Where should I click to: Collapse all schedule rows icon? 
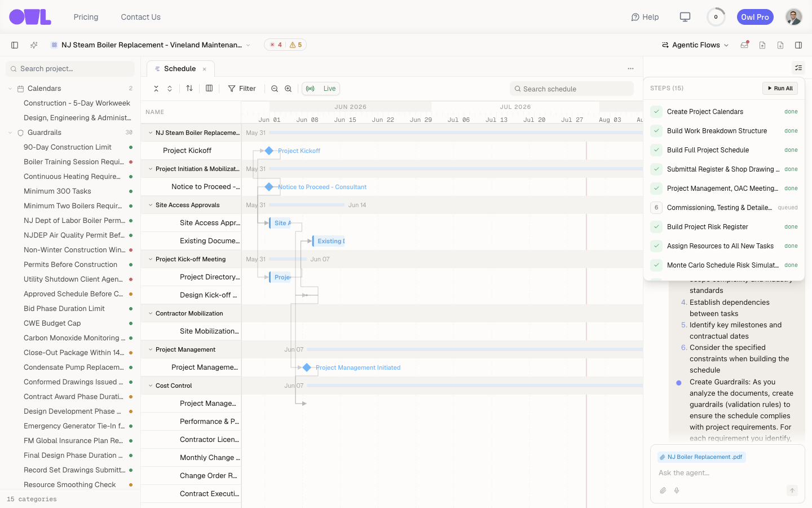(156, 89)
